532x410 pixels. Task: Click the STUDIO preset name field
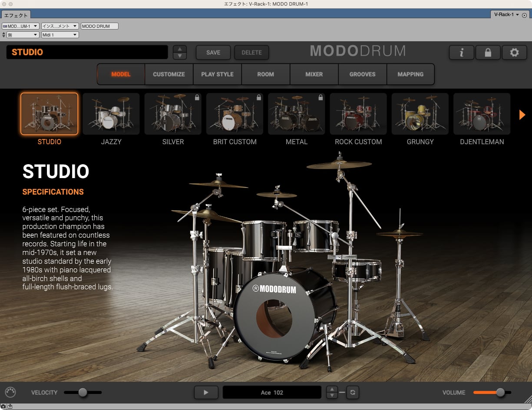[87, 52]
